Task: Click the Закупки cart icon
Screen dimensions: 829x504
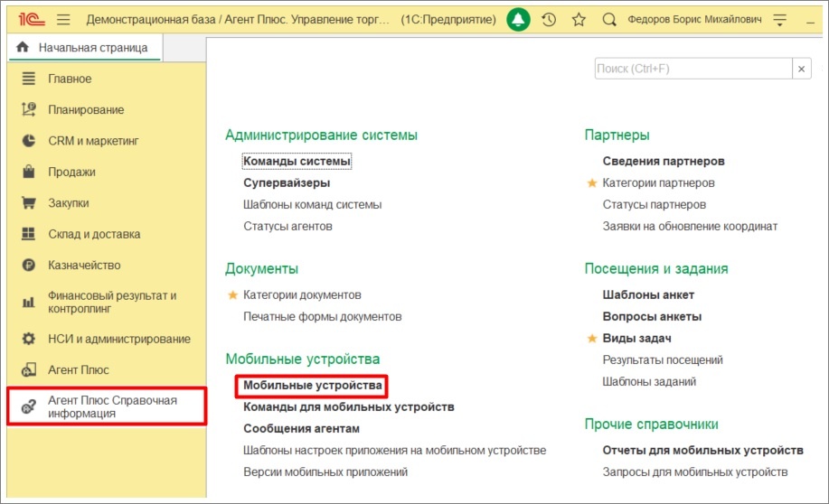Action: point(29,203)
